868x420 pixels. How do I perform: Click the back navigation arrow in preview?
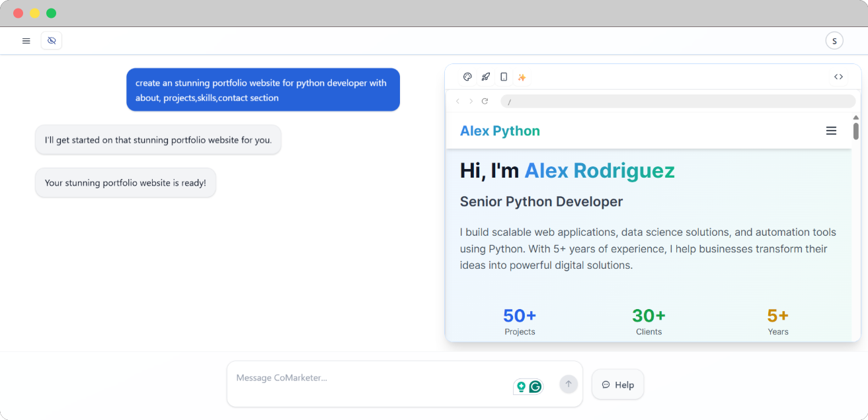[x=457, y=101]
